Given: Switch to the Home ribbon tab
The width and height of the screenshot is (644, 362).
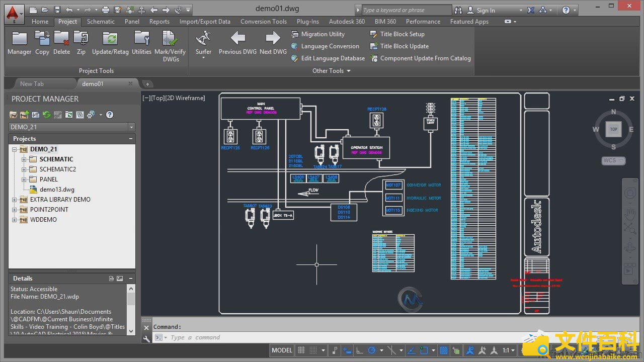Looking at the screenshot, I should 40,22.
